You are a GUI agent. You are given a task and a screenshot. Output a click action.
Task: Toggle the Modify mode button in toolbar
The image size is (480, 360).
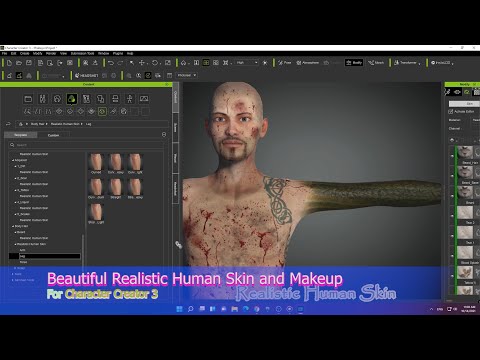tap(354, 63)
